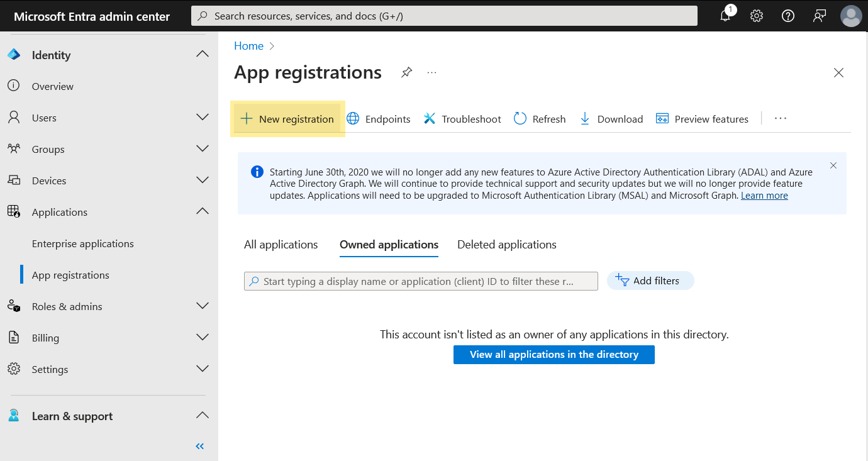Collapse the sidebar with double chevron
868x461 pixels.
(200, 447)
